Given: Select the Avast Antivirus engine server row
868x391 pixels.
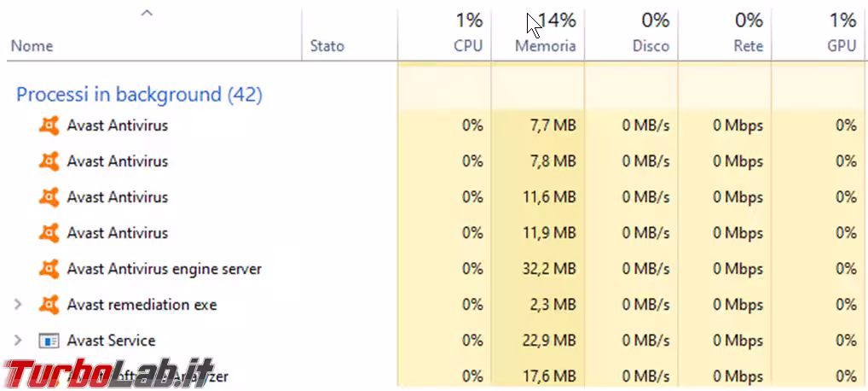Looking at the screenshot, I should point(164,269).
